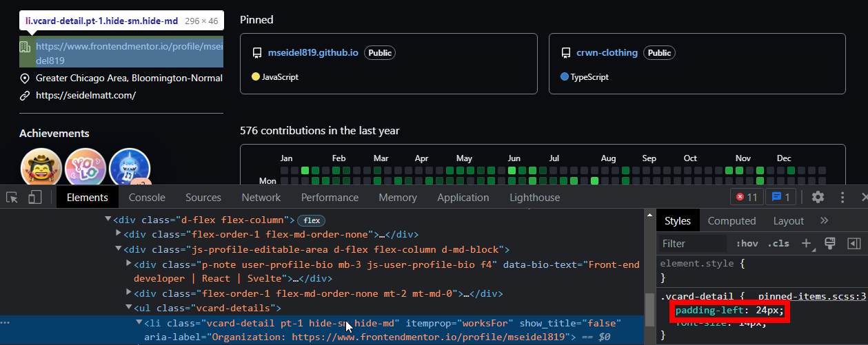Toggle .cls element classes panel
The width and height of the screenshot is (868, 345).
pyautogui.click(x=778, y=243)
